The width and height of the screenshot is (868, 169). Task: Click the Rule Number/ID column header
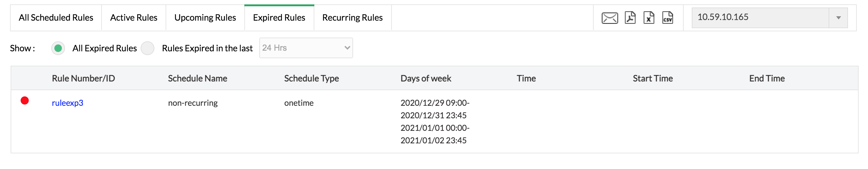click(83, 78)
